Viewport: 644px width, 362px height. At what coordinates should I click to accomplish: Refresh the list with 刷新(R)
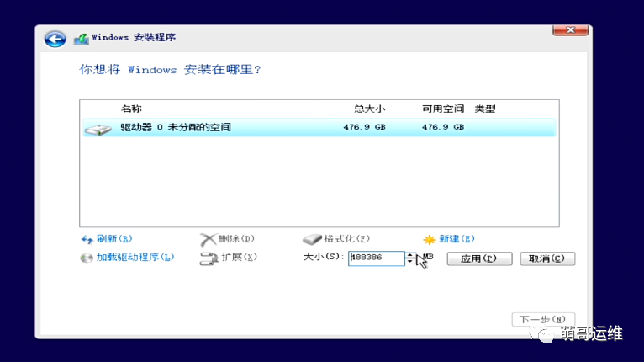tap(114, 238)
